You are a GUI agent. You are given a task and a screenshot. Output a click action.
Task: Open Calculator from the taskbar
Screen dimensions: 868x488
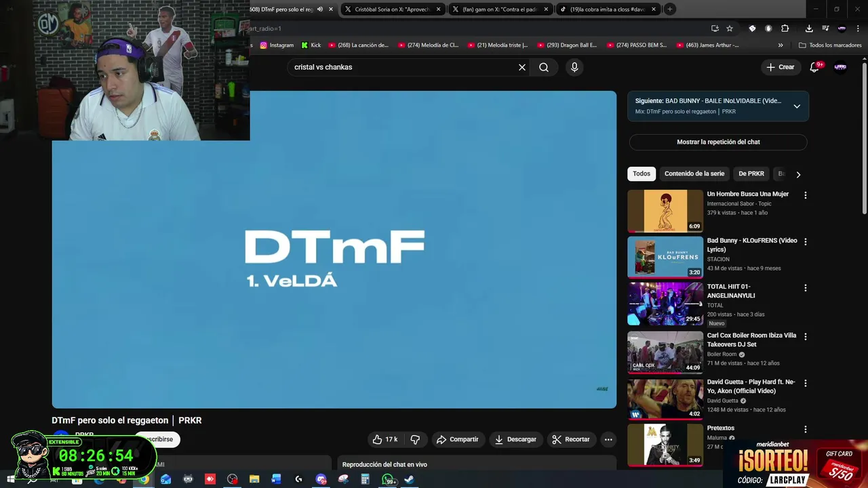[x=365, y=479]
